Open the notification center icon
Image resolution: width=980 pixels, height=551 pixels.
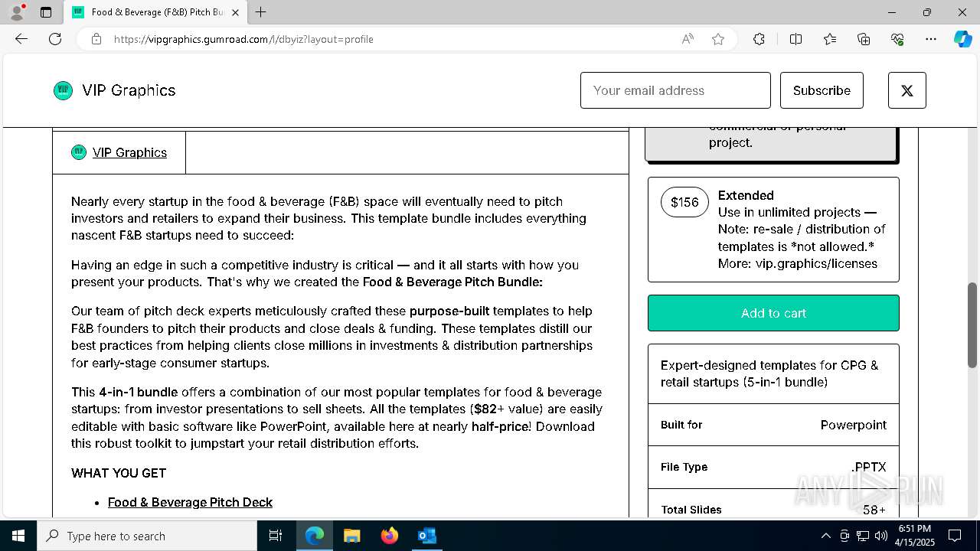955,536
